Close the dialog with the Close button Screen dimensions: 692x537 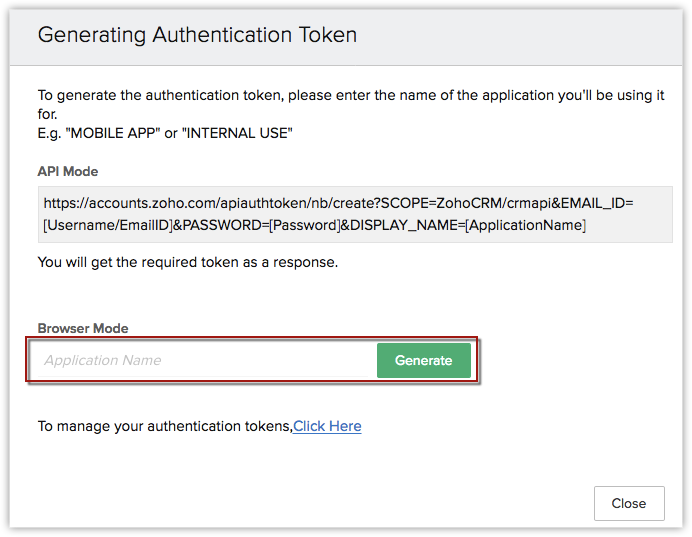[628, 503]
